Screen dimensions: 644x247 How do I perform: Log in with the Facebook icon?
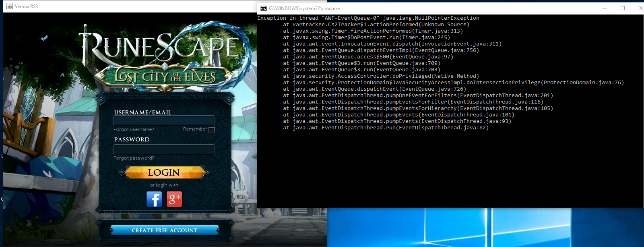pos(154,199)
